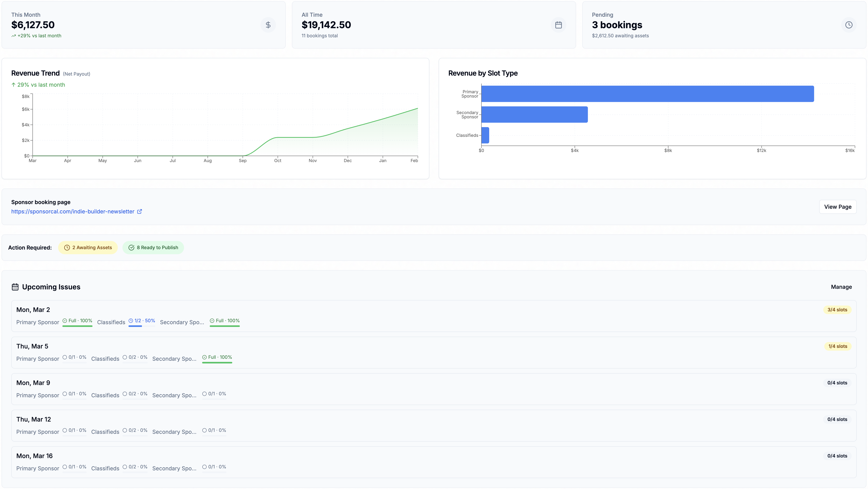This screenshot has width=868, height=489.
Task: Filter by 8 Ready to Publish
Action: point(153,248)
